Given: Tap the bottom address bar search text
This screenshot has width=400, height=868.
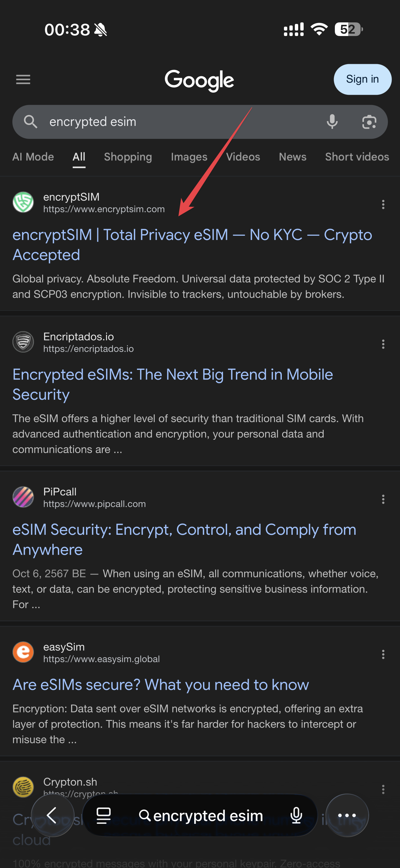Looking at the screenshot, I should coord(207,815).
